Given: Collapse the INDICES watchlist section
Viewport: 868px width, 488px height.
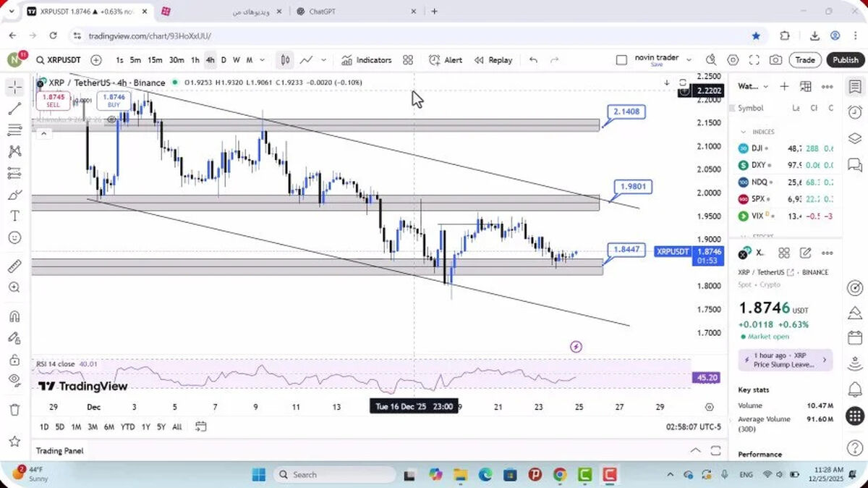Looking at the screenshot, I should [743, 132].
